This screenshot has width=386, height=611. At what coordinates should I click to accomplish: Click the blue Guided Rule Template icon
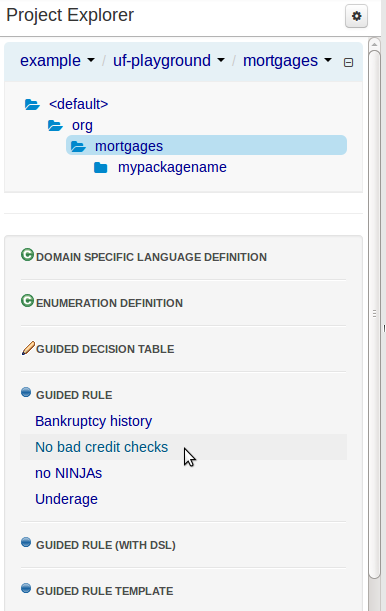(26, 588)
